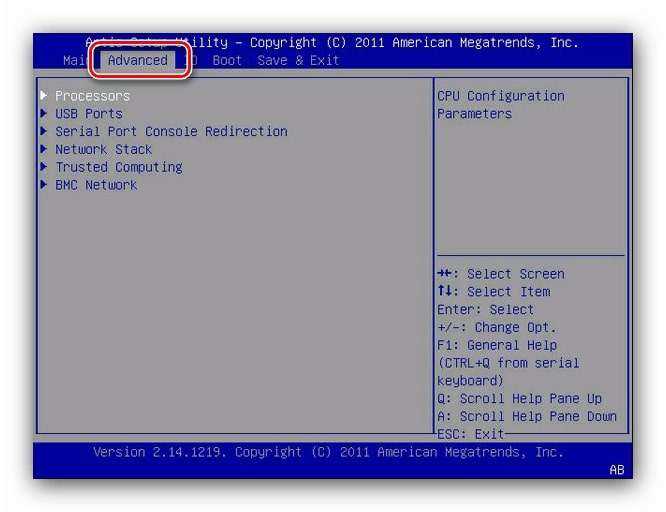Click the up-down arrows Select Item icon
666x512 pixels.
click(x=444, y=291)
